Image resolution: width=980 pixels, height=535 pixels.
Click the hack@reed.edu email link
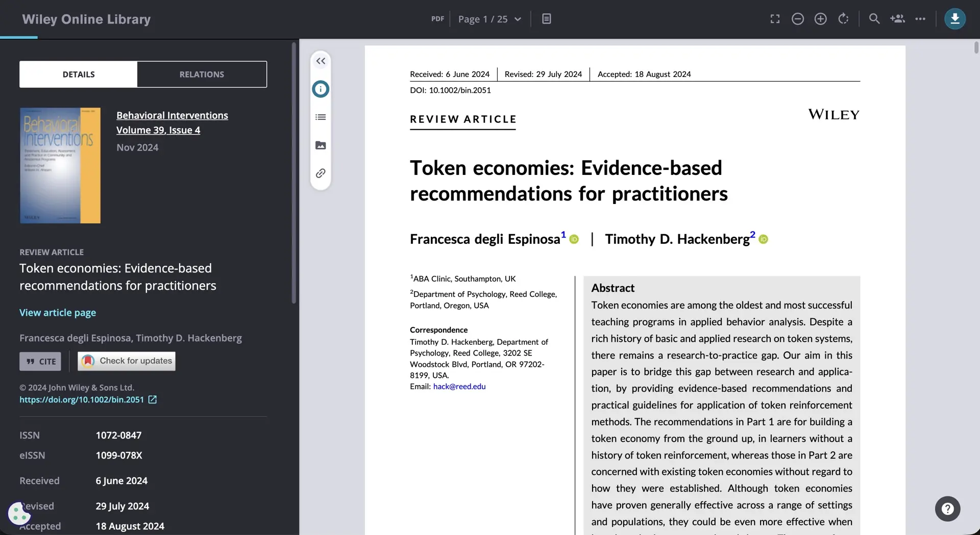[x=459, y=387]
